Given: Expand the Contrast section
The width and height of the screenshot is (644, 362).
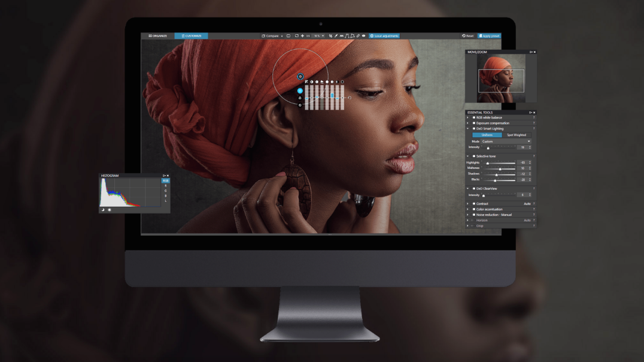Looking at the screenshot, I should [468, 204].
